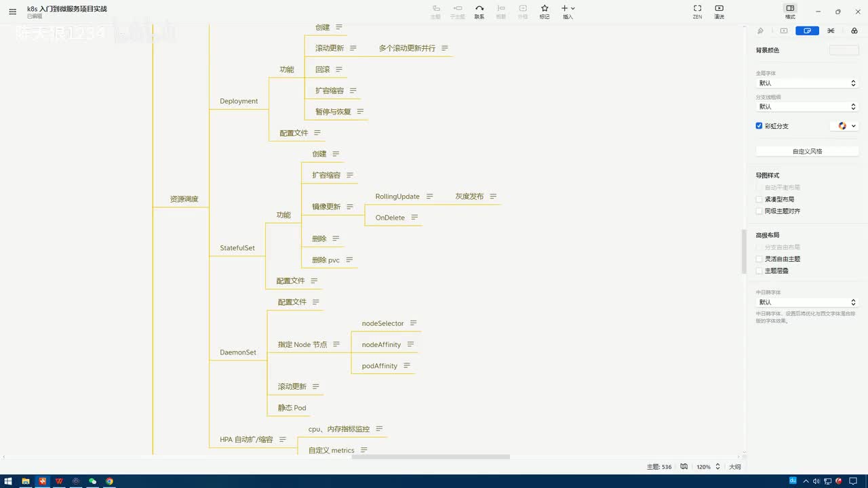The width and height of the screenshot is (868, 488).
Task: Select the DaemonSet topic node
Action: click(x=238, y=352)
